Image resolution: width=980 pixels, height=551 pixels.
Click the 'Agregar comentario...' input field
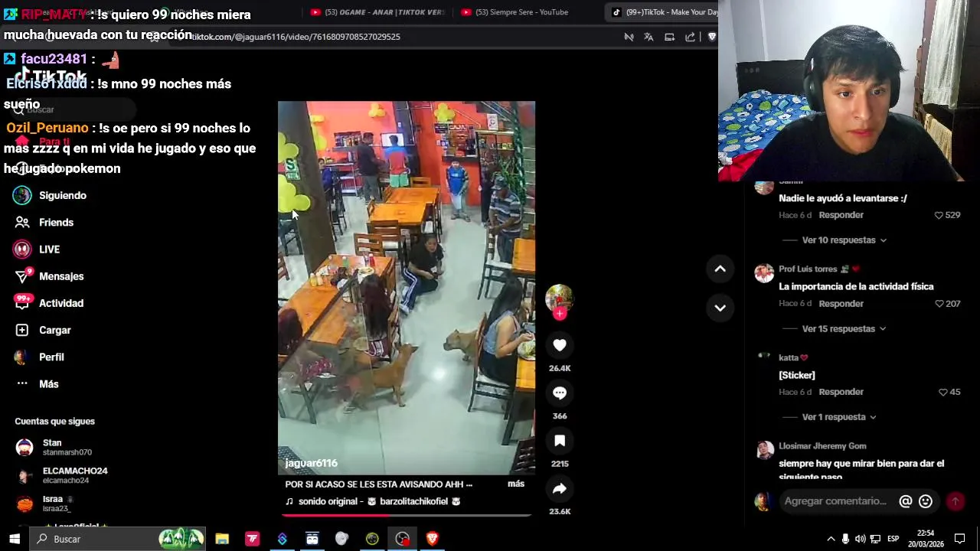click(835, 501)
